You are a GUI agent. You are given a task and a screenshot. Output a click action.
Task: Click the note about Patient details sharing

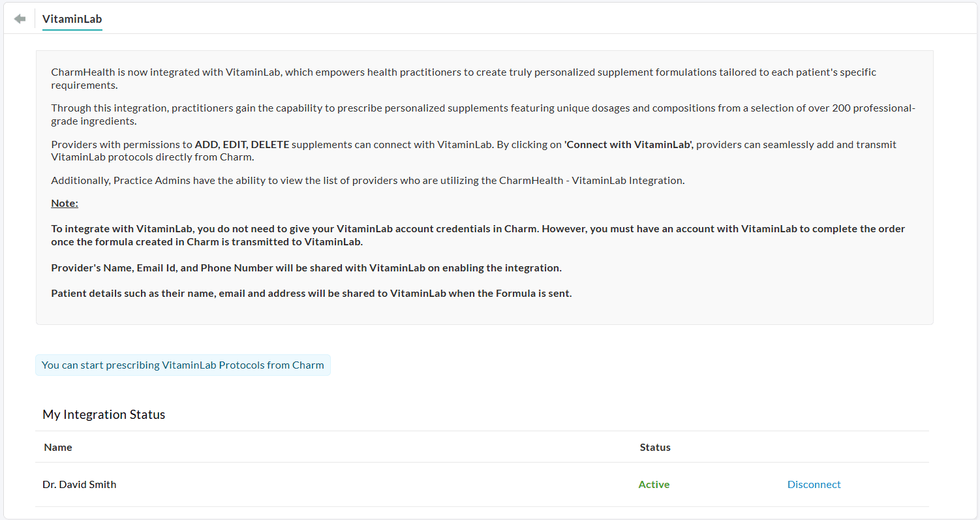(311, 293)
